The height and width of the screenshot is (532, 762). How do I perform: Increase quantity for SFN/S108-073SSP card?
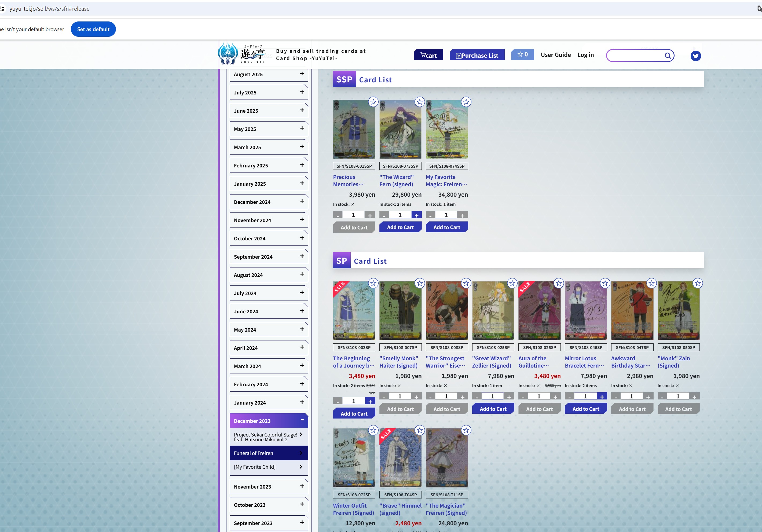[x=416, y=215]
